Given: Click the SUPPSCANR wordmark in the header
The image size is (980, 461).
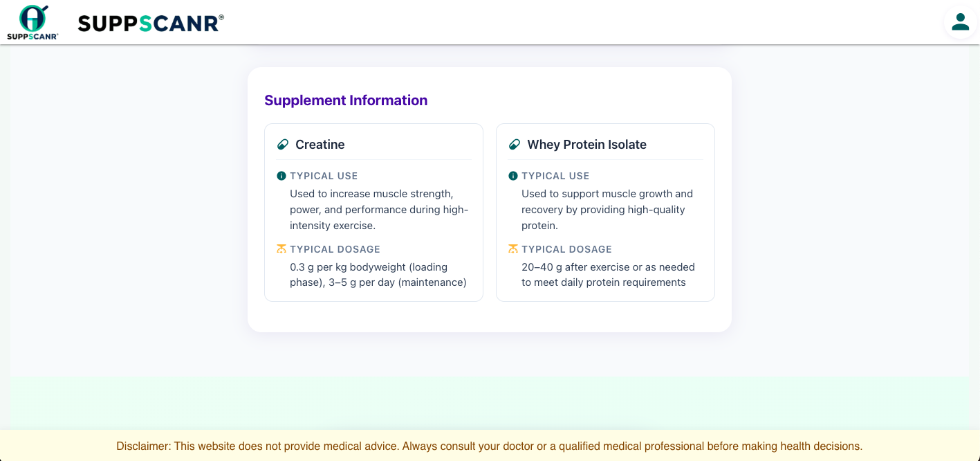Looking at the screenshot, I should coord(151,24).
